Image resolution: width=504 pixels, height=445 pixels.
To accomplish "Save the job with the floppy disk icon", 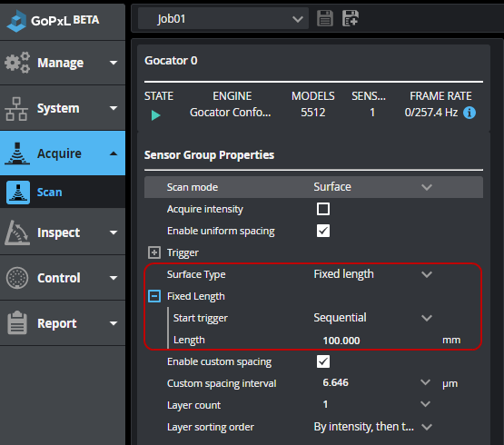I will pos(325,18).
